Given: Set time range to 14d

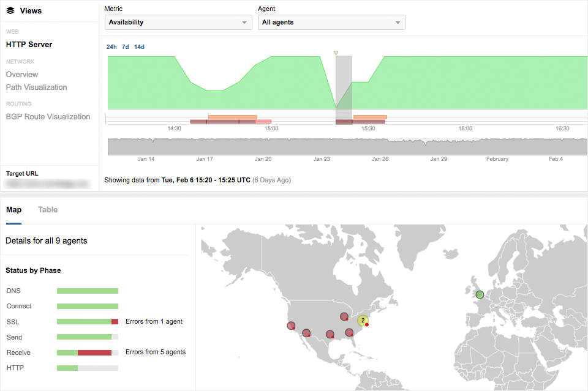Looking at the screenshot, I should [x=140, y=47].
